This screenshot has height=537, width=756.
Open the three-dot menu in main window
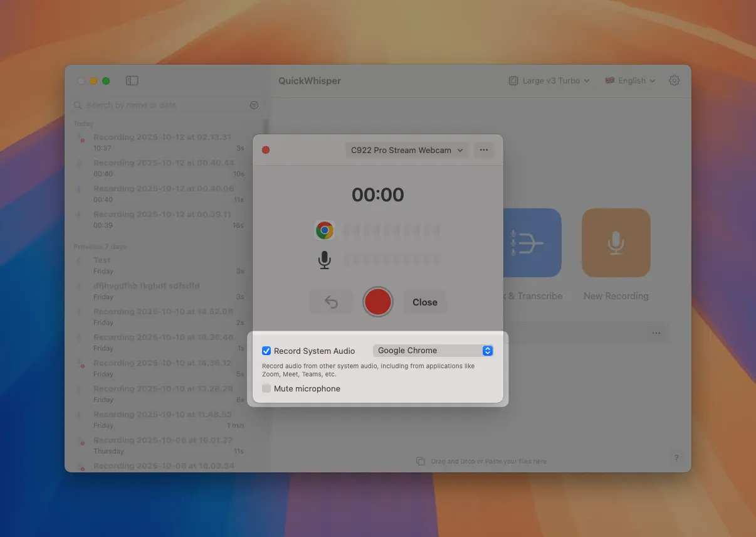[656, 333]
